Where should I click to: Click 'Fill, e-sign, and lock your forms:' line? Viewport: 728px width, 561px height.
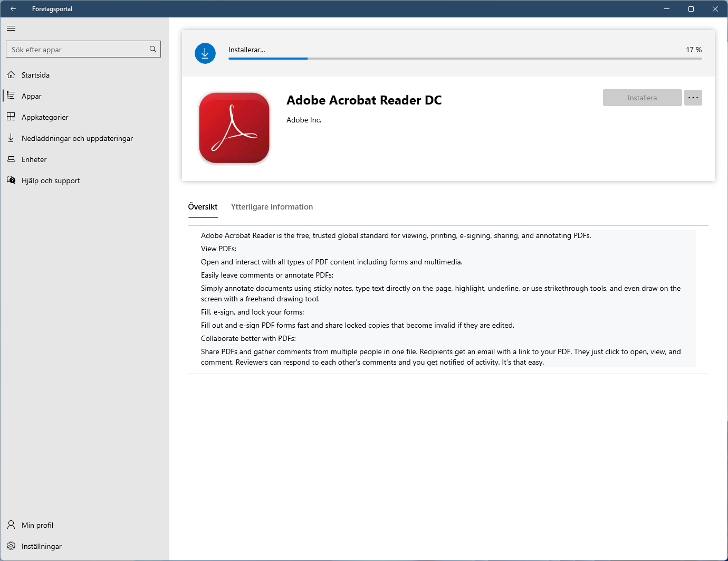[253, 312]
